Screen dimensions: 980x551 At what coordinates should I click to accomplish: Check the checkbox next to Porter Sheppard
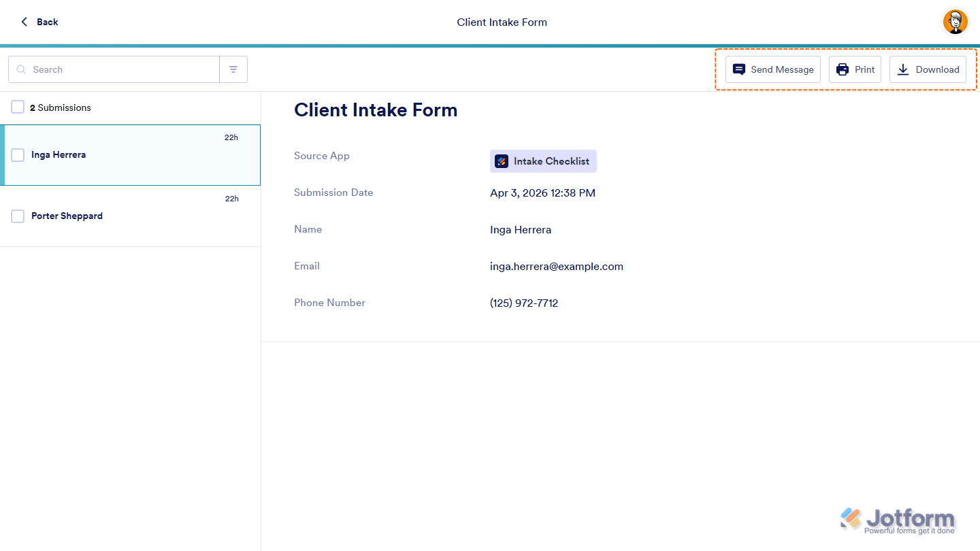tap(18, 216)
